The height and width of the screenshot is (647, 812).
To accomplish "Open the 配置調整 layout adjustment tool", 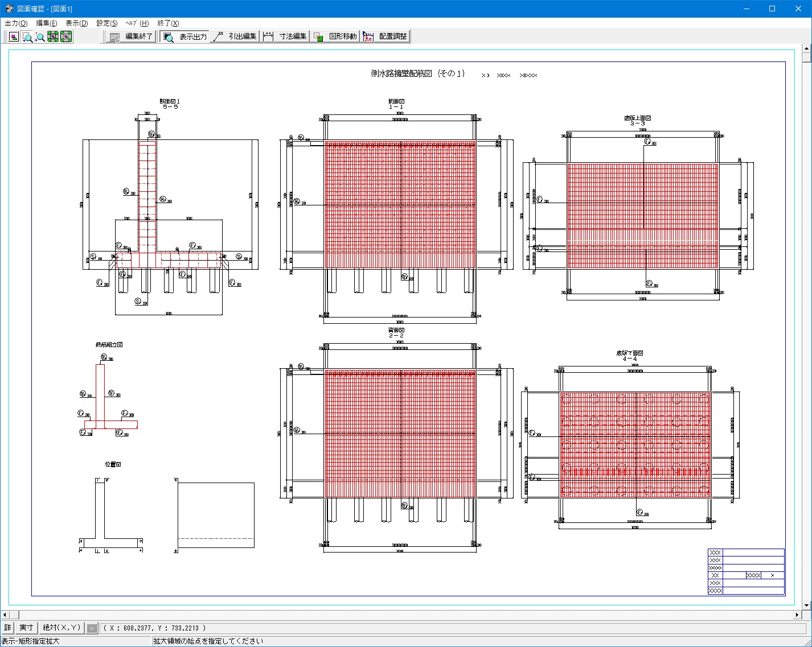I will [x=386, y=37].
